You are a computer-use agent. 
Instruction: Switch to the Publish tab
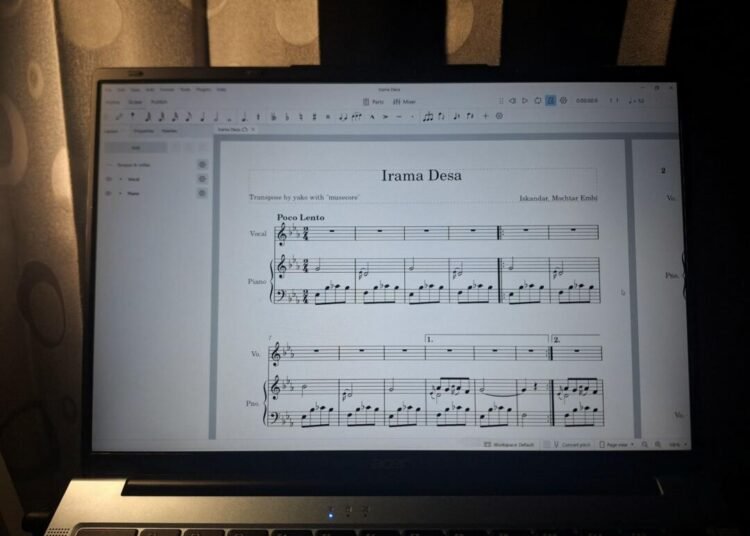click(x=158, y=102)
